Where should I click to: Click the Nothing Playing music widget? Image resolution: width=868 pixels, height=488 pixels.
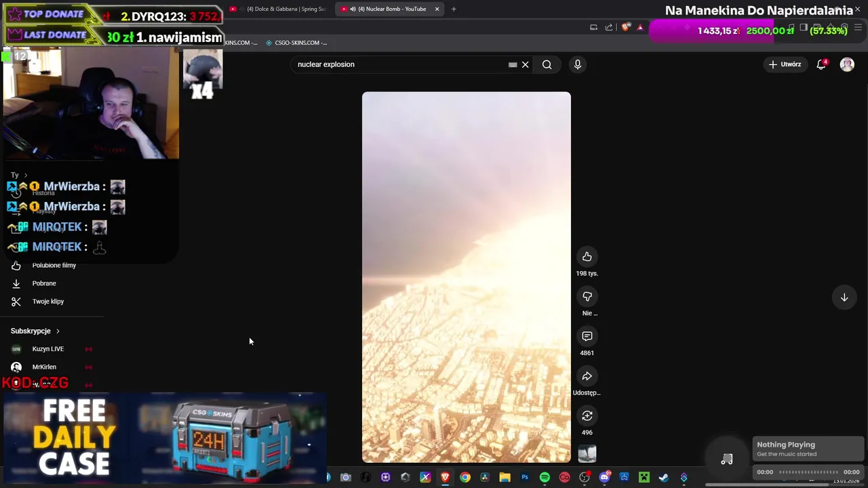click(808, 449)
